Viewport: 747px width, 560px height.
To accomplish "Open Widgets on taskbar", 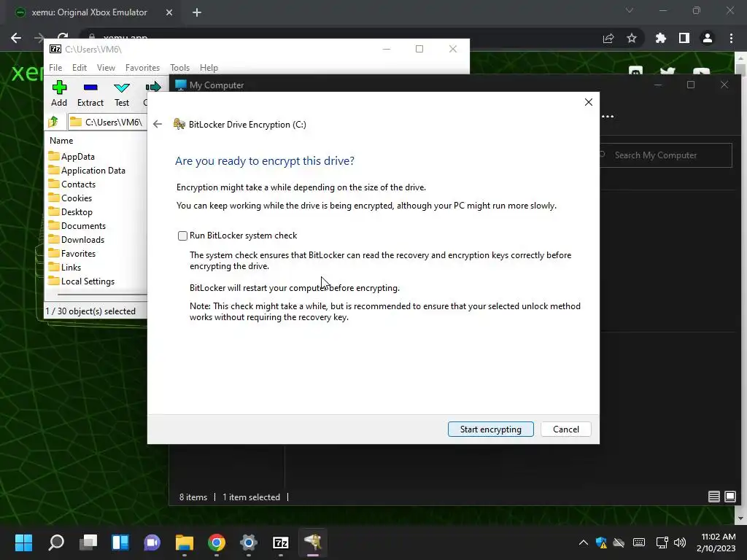I will tap(120, 542).
